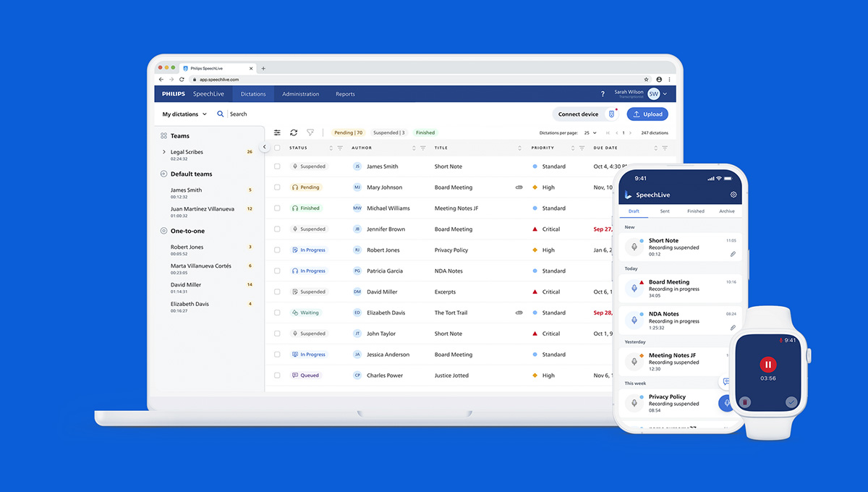This screenshot has width=868, height=492.
Task: Tick the checkbox for Mary Johnson's dictation
Action: click(x=277, y=187)
